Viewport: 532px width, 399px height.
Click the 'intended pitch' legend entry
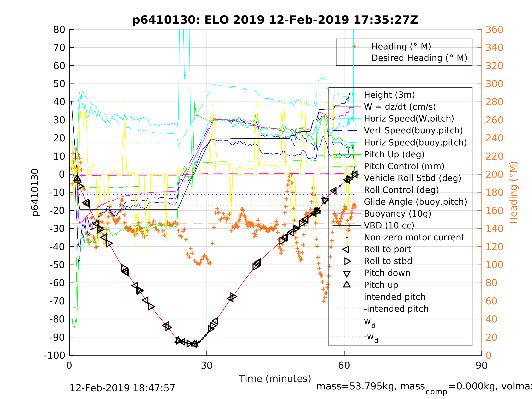395,297
